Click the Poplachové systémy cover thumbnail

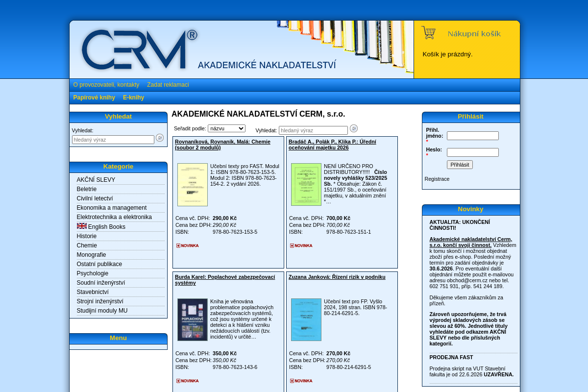193,320
